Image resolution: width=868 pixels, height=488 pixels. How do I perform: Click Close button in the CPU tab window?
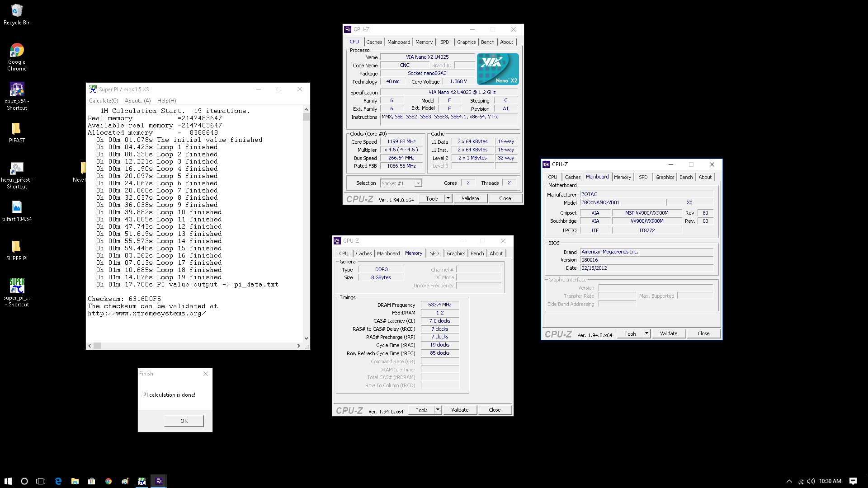505,198
